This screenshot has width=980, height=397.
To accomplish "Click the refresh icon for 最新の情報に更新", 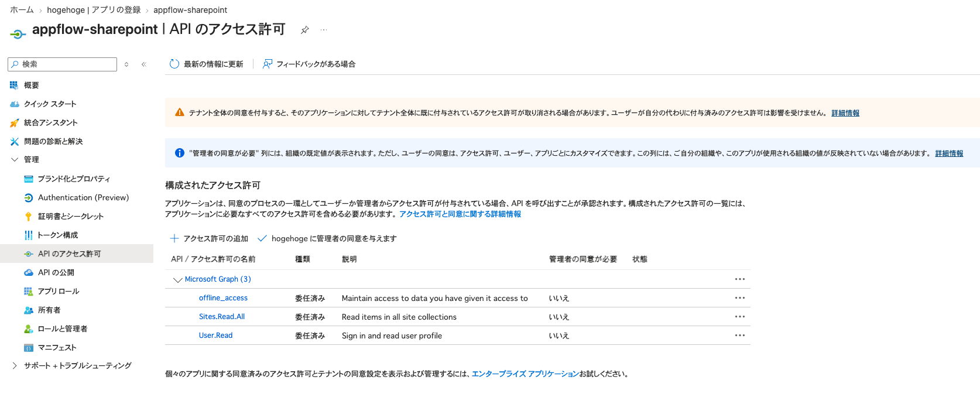I will tap(174, 64).
